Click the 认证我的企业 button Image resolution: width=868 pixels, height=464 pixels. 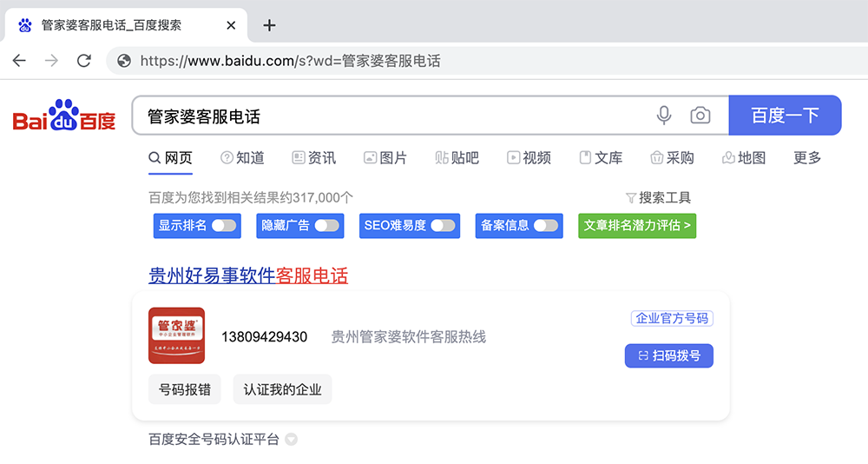(282, 389)
